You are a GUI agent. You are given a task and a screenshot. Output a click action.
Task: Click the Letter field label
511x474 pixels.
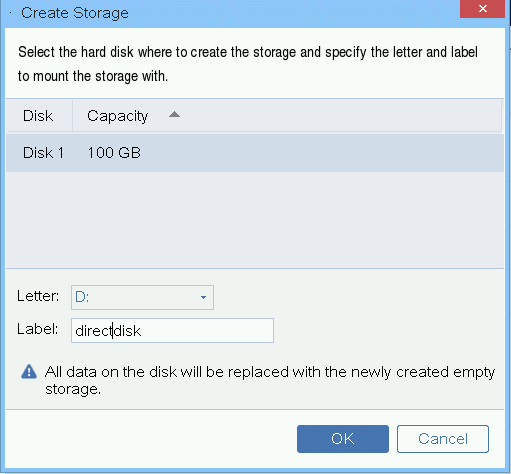point(38,296)
